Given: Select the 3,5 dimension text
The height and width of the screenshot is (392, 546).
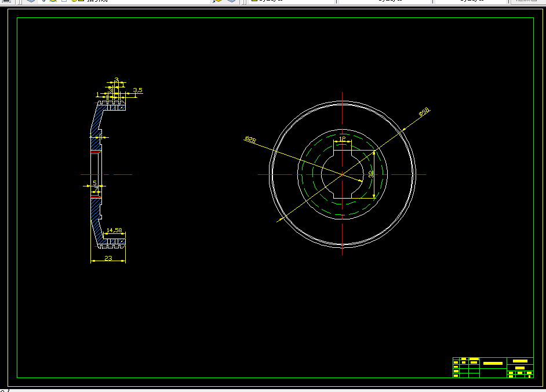Looking at the screenshot, I should [x=138, y=90].
